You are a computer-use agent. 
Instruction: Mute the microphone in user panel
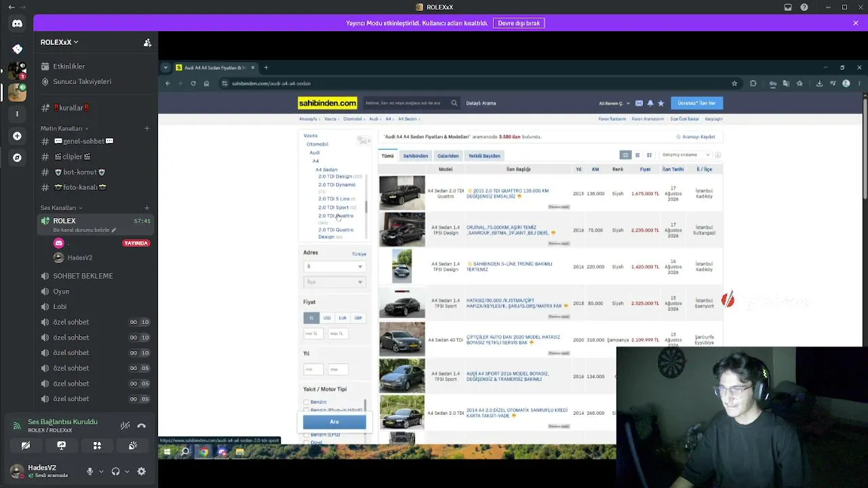click(90, 472)
